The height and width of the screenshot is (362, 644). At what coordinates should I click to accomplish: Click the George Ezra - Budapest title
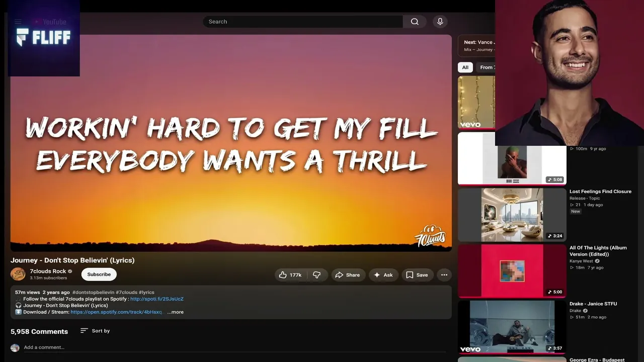point(597,360)
